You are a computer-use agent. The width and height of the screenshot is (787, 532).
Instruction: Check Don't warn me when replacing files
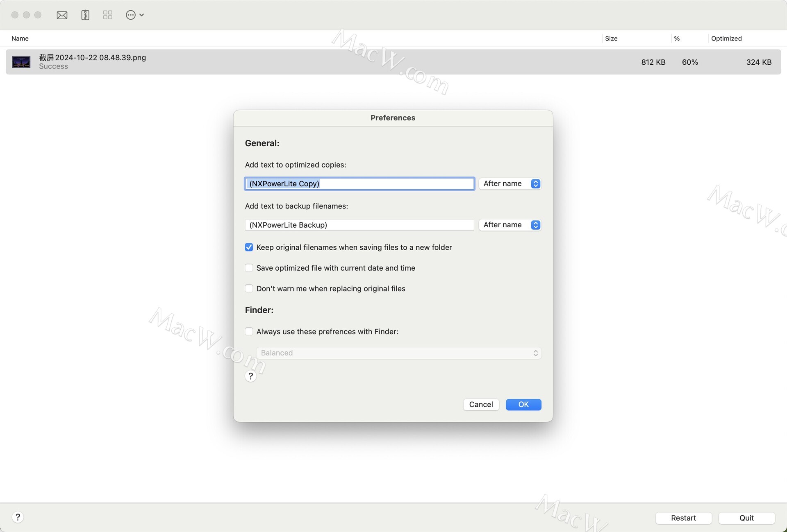[249, 288]
